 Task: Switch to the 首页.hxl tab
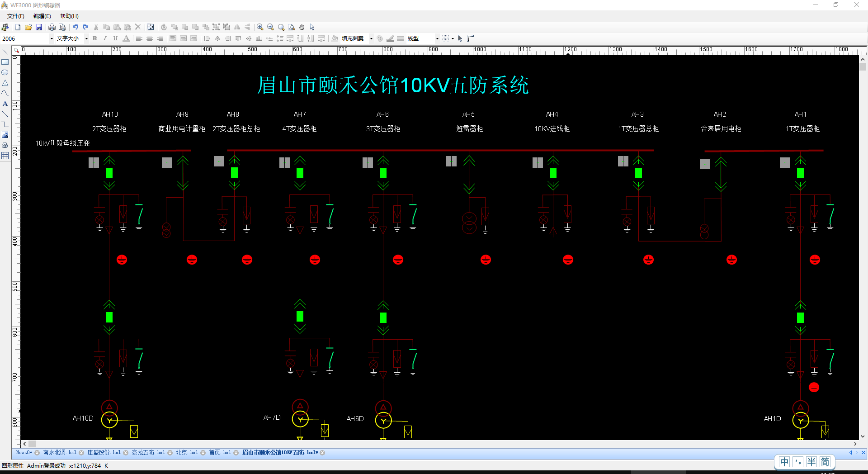click(220, 452)
